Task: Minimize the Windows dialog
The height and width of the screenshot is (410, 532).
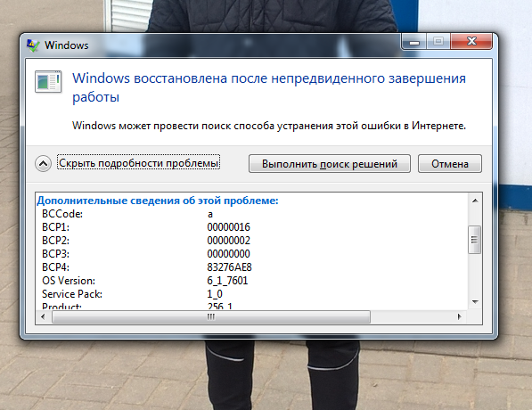Action: (414, 42)
